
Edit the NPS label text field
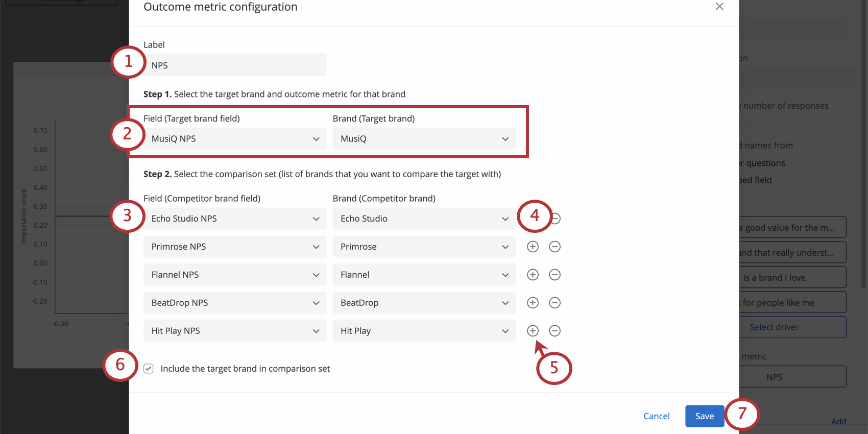234,65
